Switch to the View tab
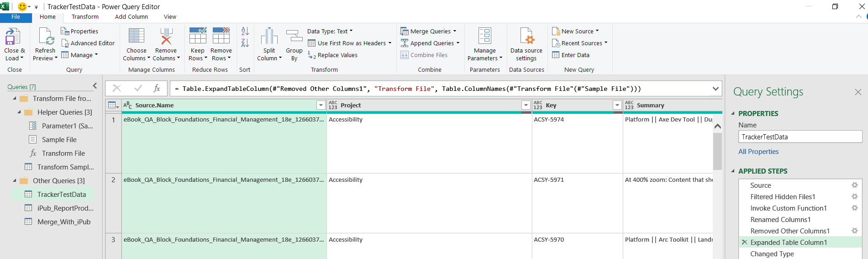This screenshot has width=868, height=259. 170,17
